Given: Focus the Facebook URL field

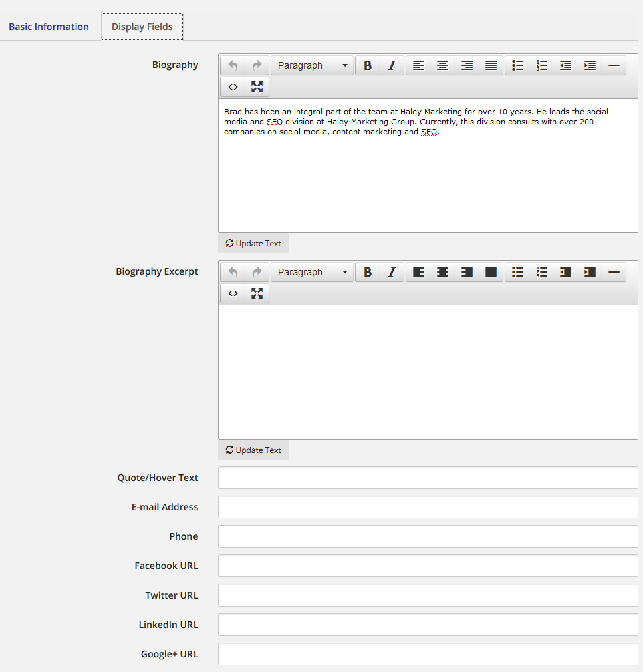Looking at the screenshot, I should coord(428,566).
